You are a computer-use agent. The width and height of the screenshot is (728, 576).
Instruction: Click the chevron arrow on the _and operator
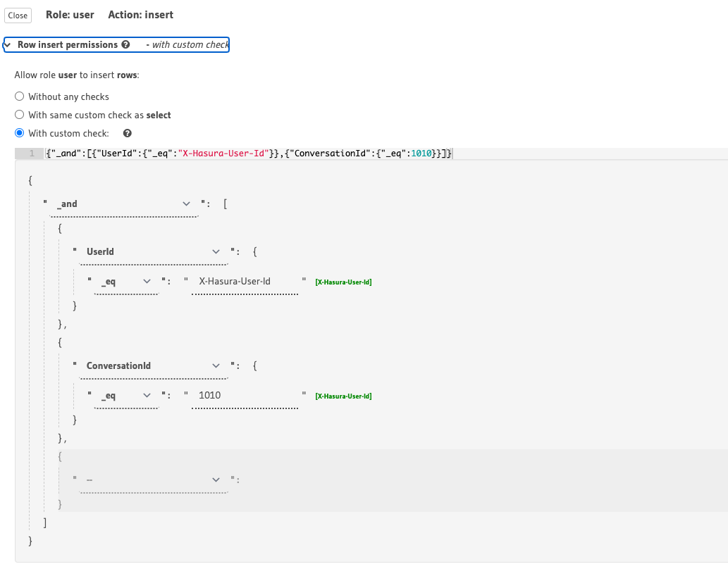187,204
